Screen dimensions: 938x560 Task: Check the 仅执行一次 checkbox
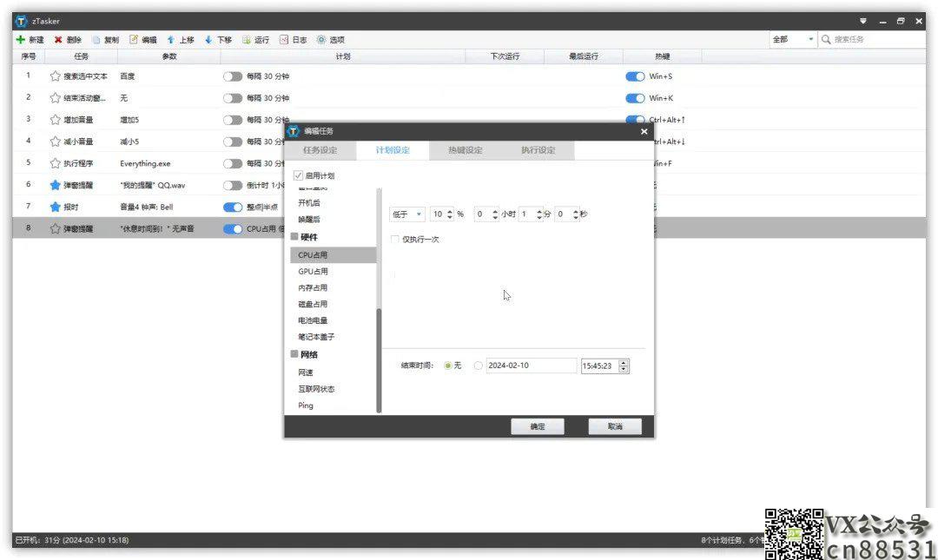[x=395, y=240]
